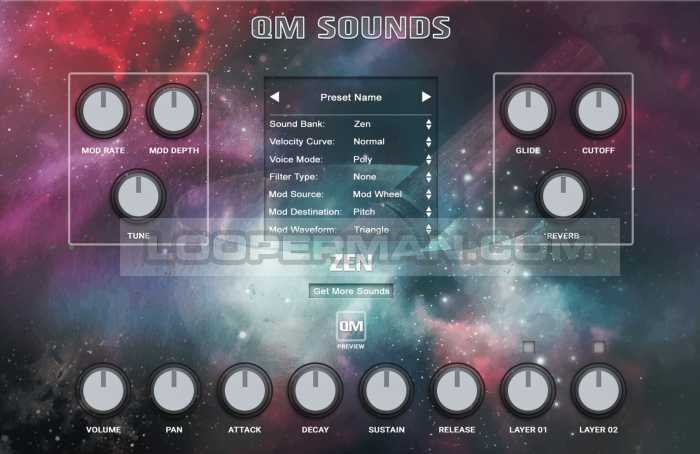Screen dimensions: 700x454
Task: Click the Cutoff knob
Action: click(598, 111)
